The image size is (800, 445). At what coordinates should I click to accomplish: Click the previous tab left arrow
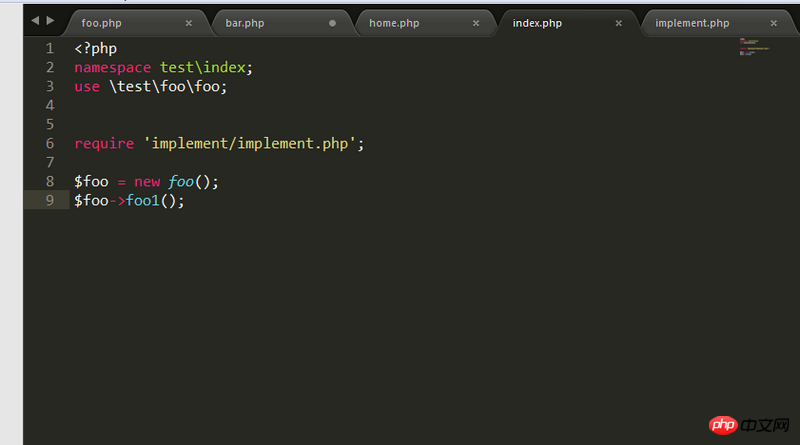tap(36, 21)
